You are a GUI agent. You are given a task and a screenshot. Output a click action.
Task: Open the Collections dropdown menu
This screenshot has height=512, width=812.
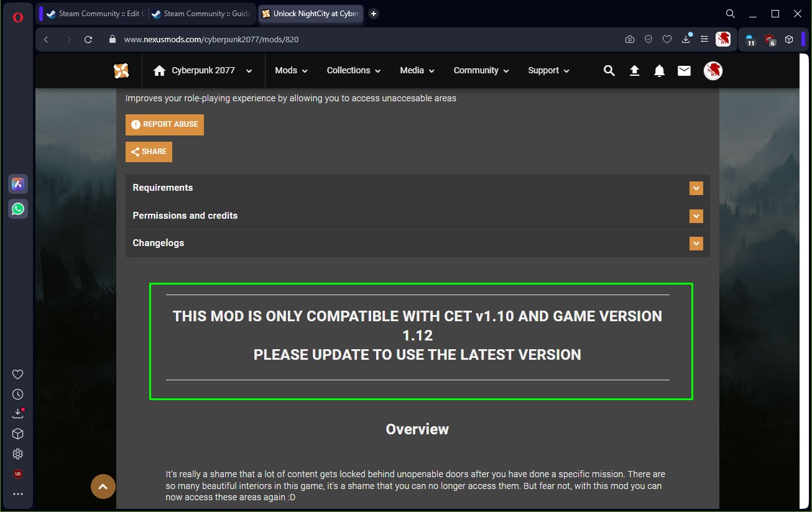point(354,71)
